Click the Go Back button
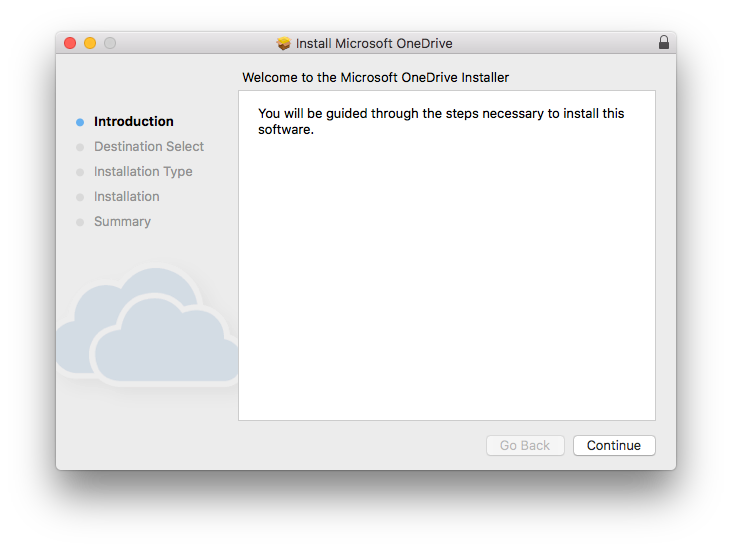 [x=525, y=445]
